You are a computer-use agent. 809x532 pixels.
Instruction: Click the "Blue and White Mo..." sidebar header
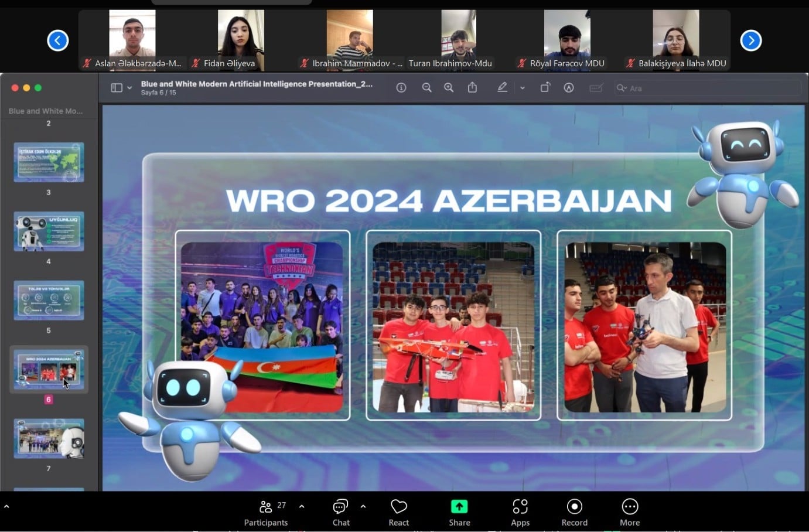tap(46, 111)
